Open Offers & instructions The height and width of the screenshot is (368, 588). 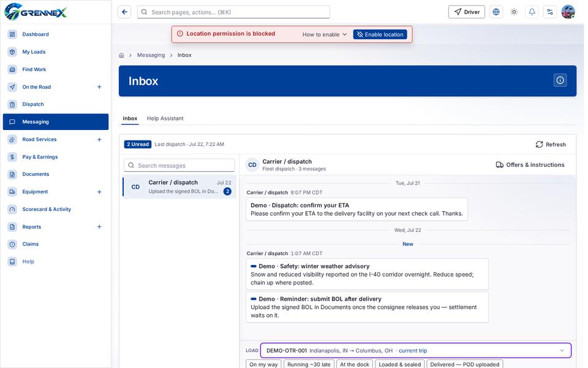530,165
